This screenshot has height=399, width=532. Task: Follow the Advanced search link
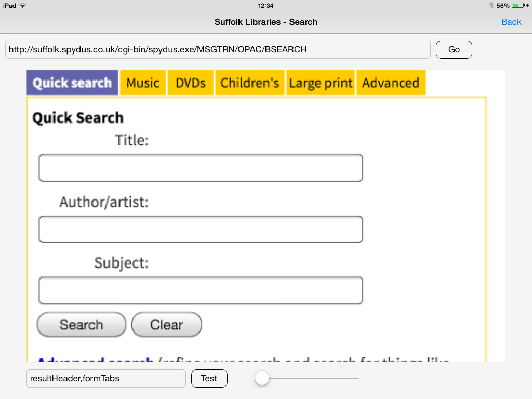96,360
